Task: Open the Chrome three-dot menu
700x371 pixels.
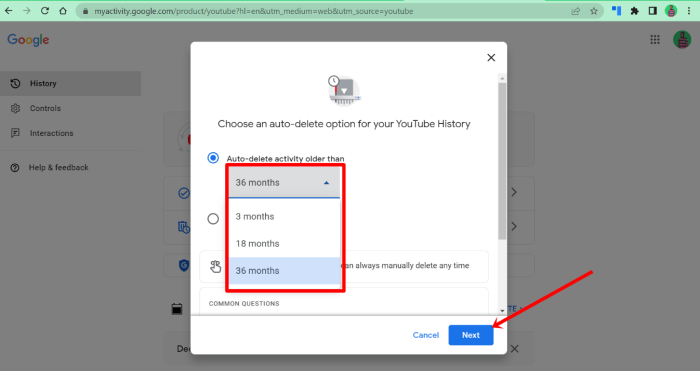Action: pos(689,11)
